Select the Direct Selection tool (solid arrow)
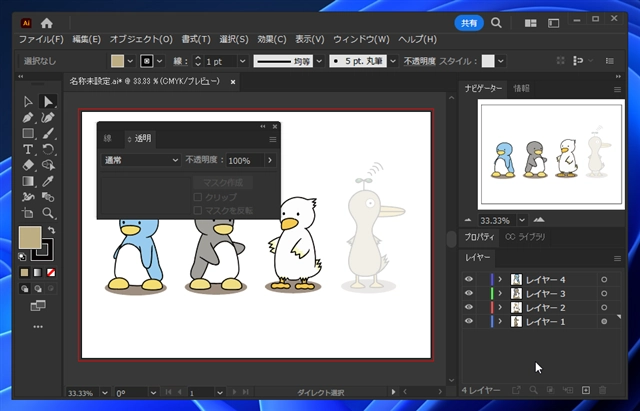Screen dimensions: 640x411 [48, 101]
